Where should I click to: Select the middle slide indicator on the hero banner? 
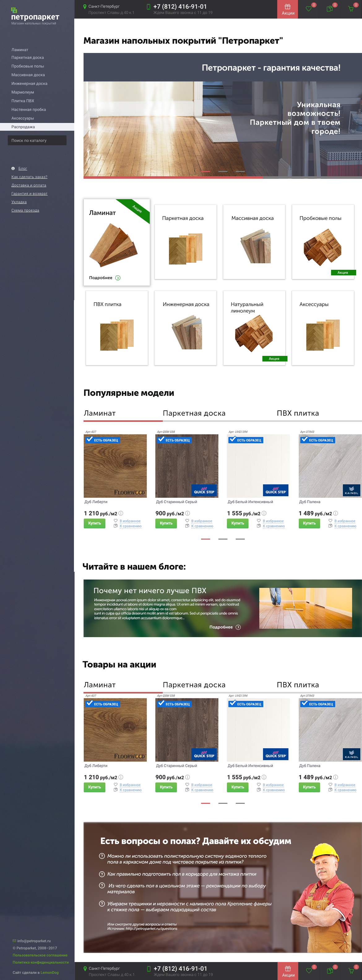tap(222, 172)
